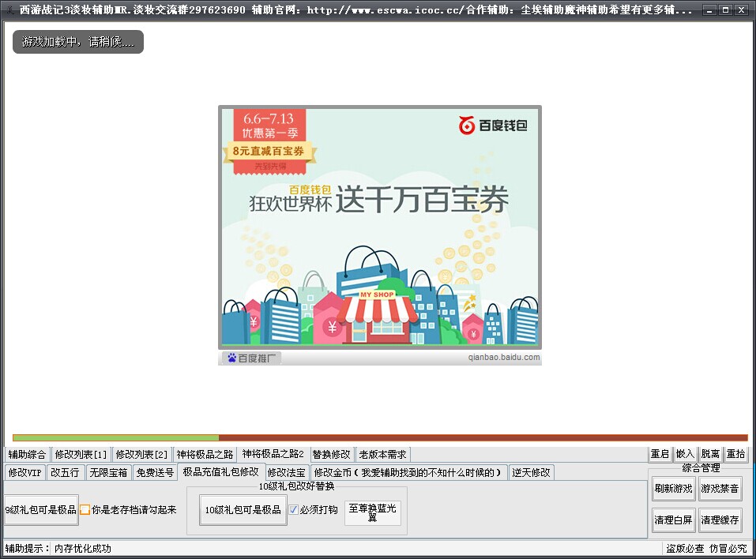756x559 pixels.
Task: Click the 盗版必查 仿冒必究 status text
Action: coord(706,549)
